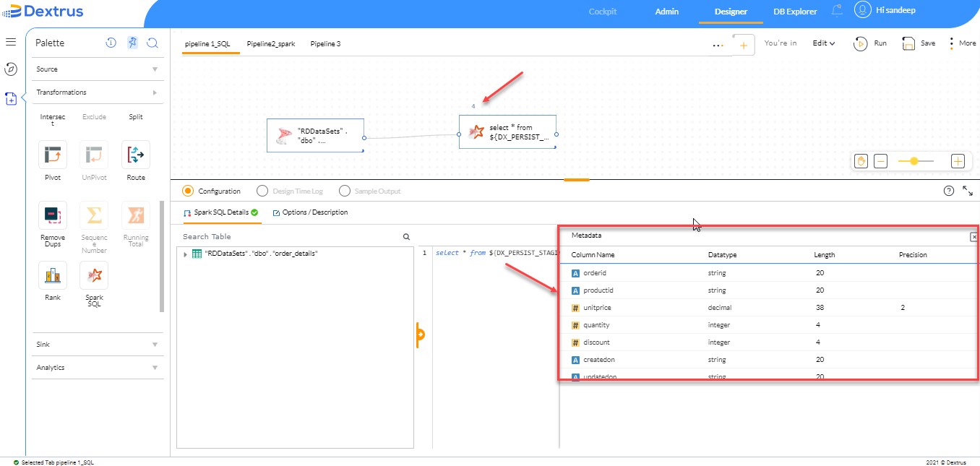
Task: Go to Designer in top navigation
Action: click(x=731, y=12)
